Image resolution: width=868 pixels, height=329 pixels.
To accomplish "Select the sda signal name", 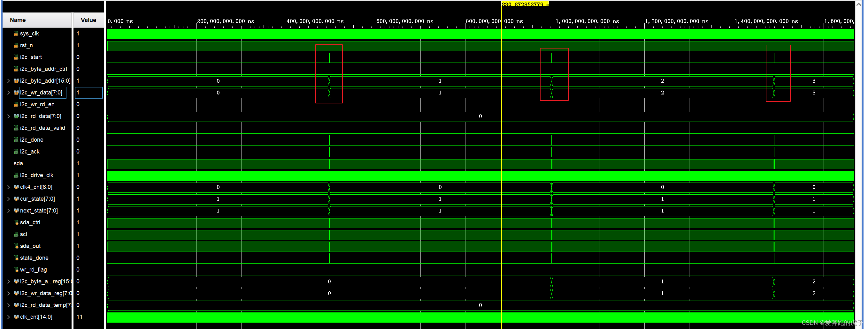I will [18, 163].
